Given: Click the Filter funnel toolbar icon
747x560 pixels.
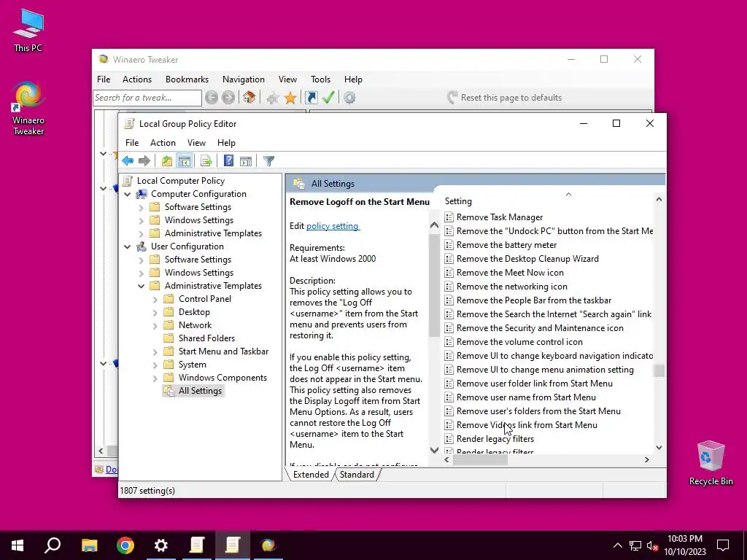Looking at the screenshot, I should tap(268, 161).
